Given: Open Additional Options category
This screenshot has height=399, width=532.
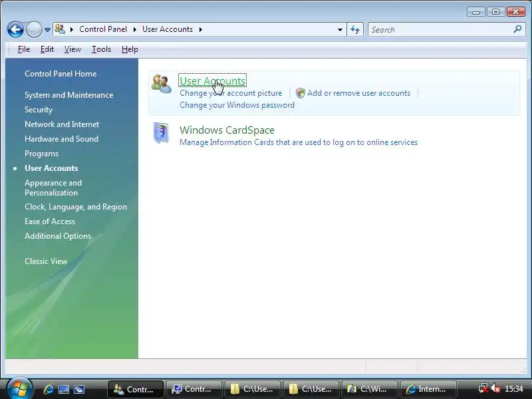Looking at the screenshot, I should coord(58,236).
